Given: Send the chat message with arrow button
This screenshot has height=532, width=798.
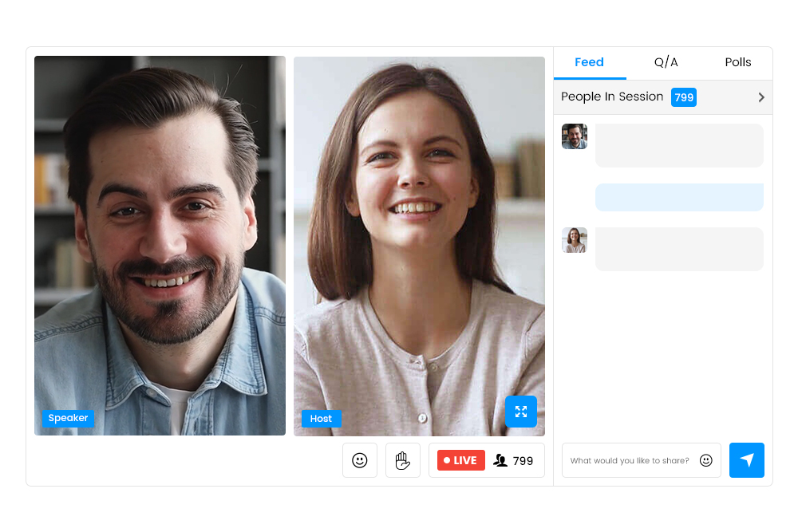Looking at the screenshot, I should point(746,460).
